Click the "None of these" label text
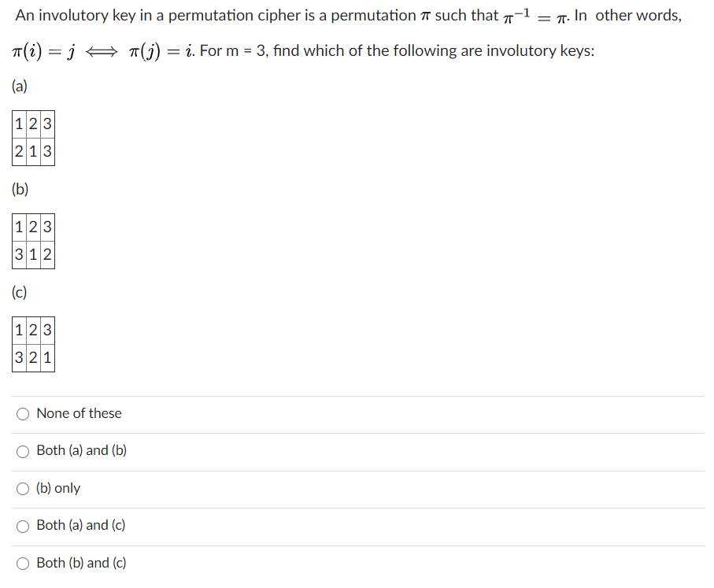 pos(79,413)
